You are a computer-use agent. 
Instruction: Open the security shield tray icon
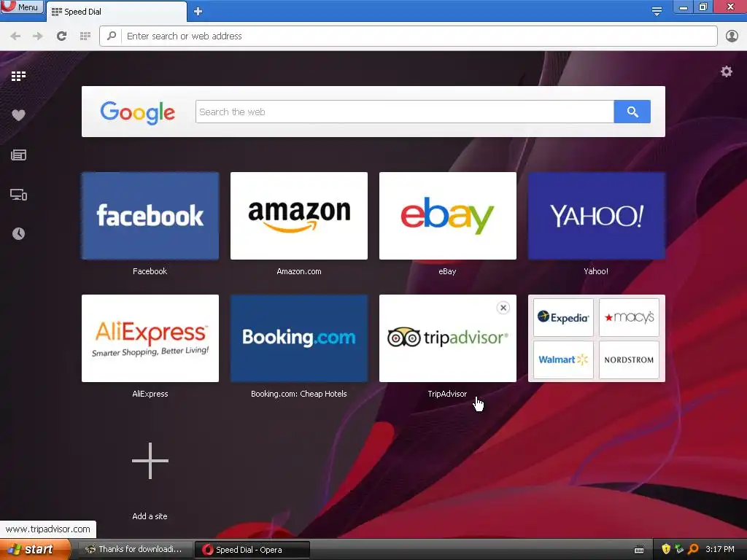pos(666,549)
